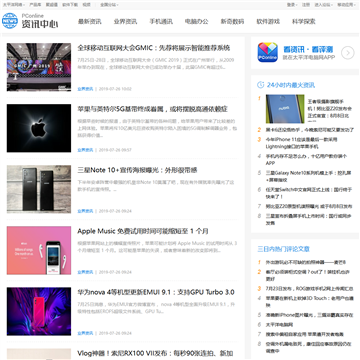The image size is (360, 360).
Task: Open hot news item 5 三星Galaxy Note10
Action: point(308,176)
